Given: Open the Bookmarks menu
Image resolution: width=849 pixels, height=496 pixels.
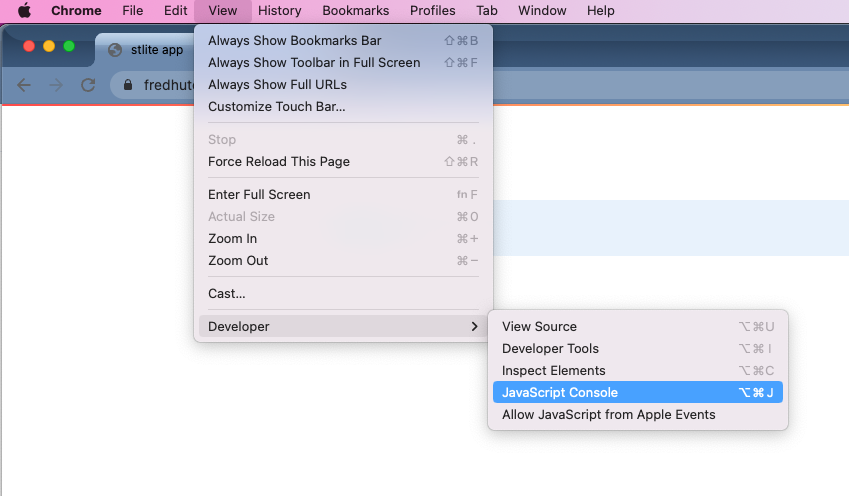Looking at the screenshot, I should pos(355,11).
